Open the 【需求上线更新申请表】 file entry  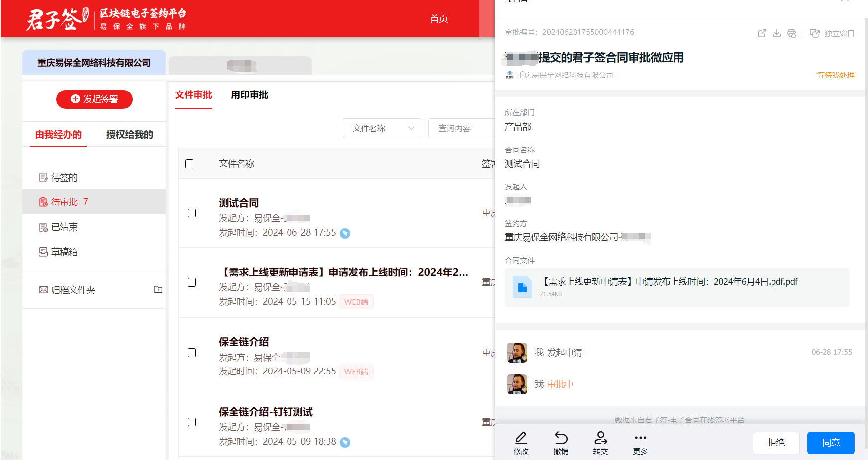[343, 272]
